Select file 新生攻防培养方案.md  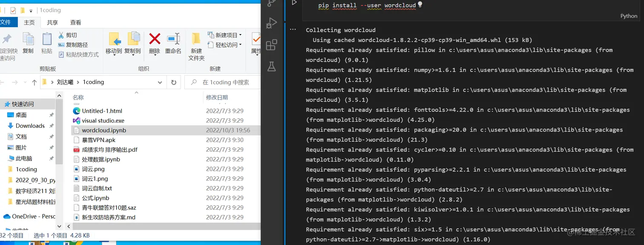click(109, 217)
